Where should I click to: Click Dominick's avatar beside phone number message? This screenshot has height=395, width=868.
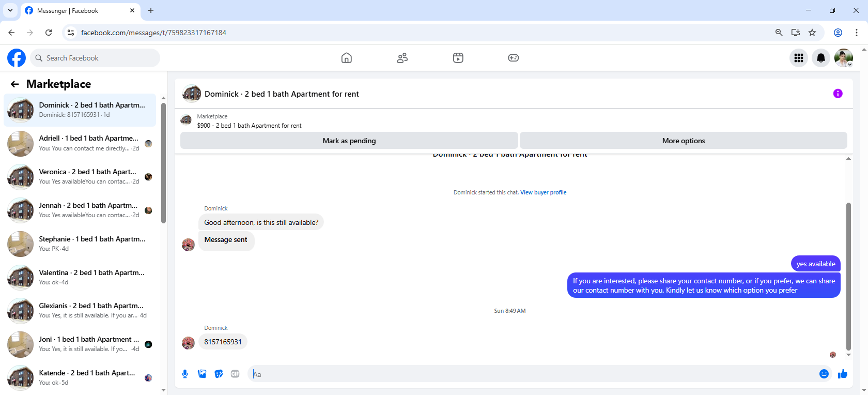(x=188, y=343)
